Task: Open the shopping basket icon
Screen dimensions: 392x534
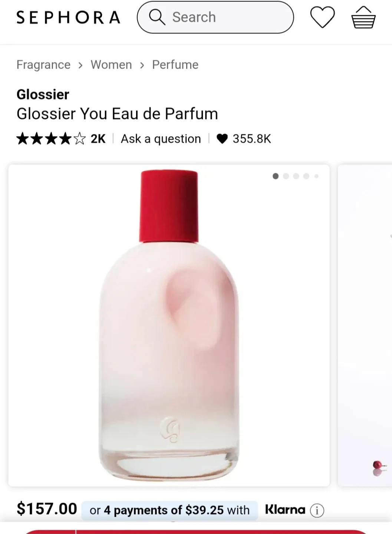Action: 363,17
